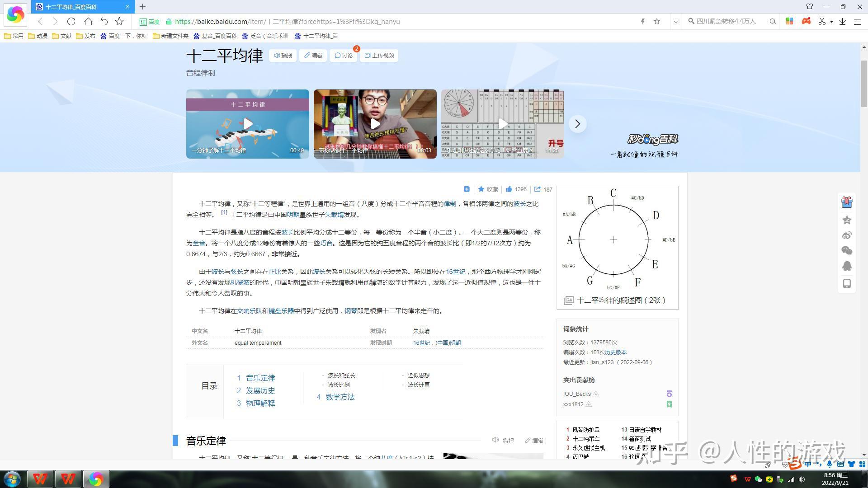Image resolution: width=868 pixels, height=488 pixels.
Task: Open the gift promotion icon in right sidebar
Action: pos(847,202)
